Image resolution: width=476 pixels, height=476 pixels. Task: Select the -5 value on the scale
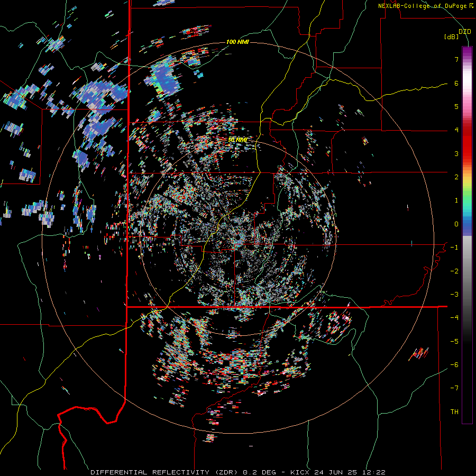(454, 341)
